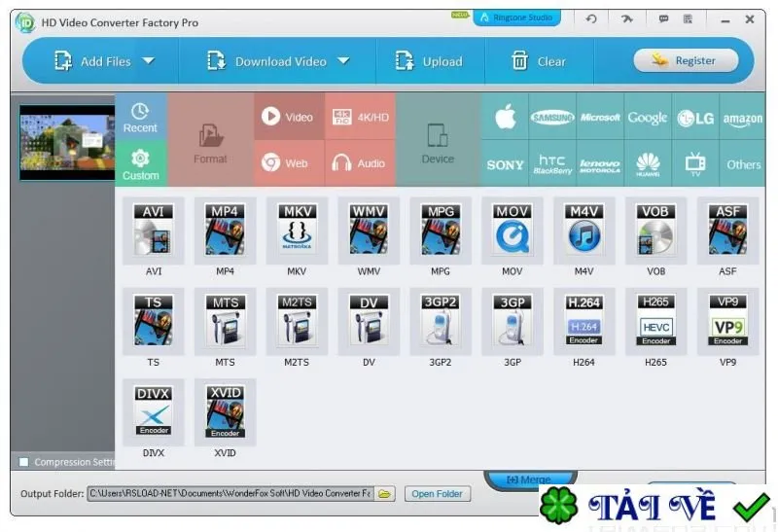This screenshot has width=778, height=532.
Task: Open the Audio formats tab
Action: (360, 163)
